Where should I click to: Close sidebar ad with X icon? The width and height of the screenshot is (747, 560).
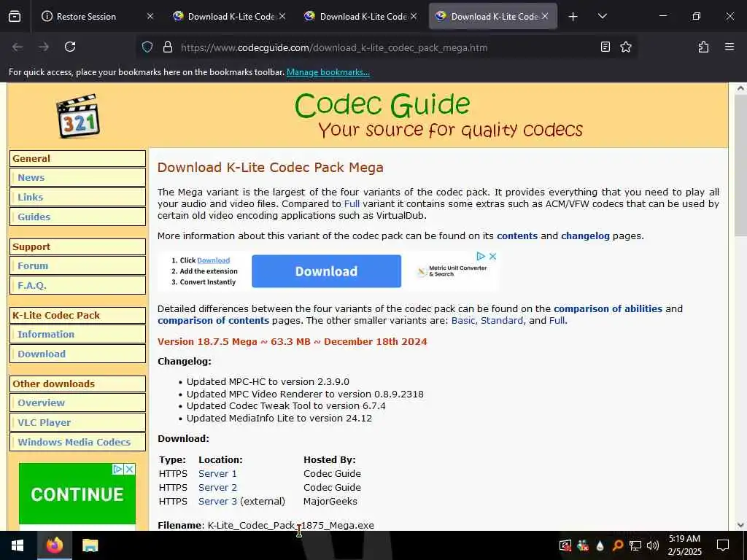tap(130, 469)
